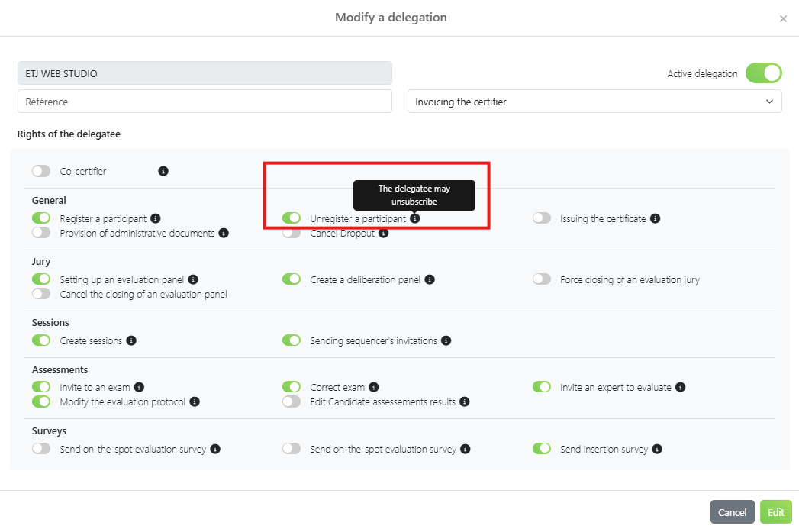This screenshot has width=799, height=532.
Task: Click info icon beside Correct exam
Action: point(374,387)
